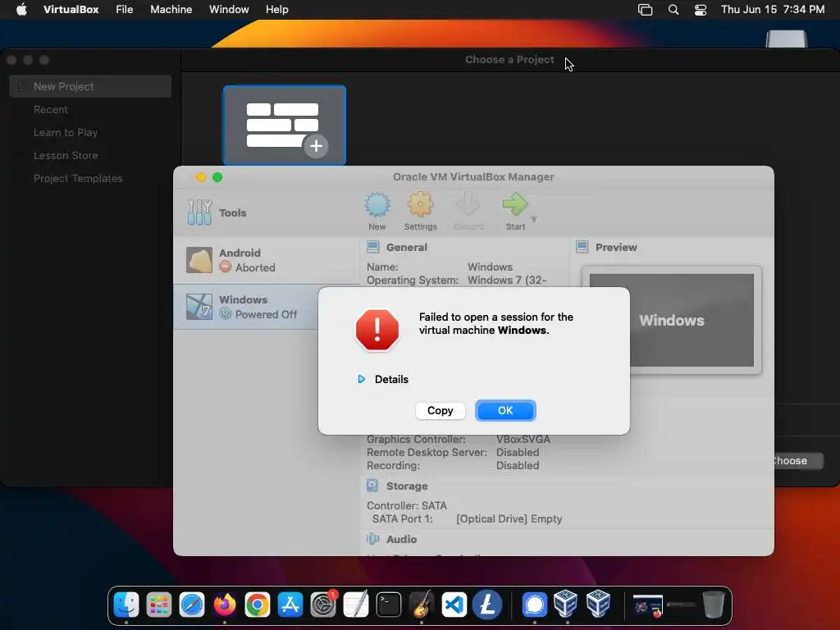The height and width of the screenshot is (630, 840).
Task: Open the Start button dropdown arrow
Action: (x=534, y=219)
